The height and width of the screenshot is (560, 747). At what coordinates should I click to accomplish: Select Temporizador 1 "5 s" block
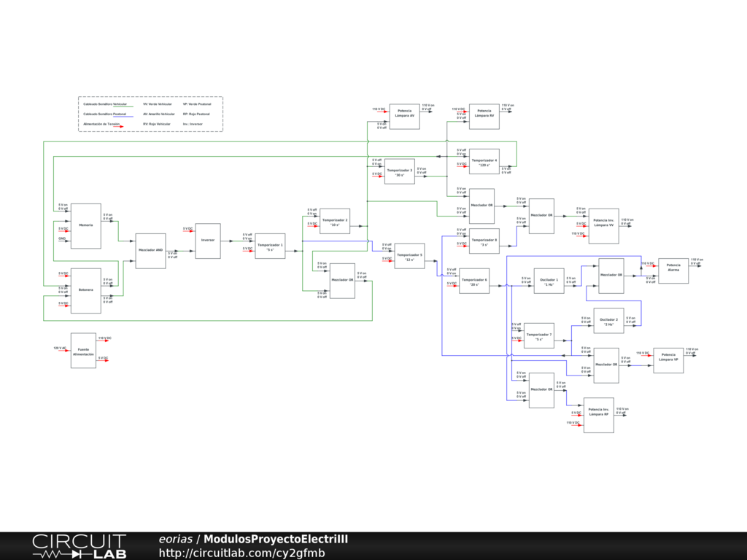[270, 247]
